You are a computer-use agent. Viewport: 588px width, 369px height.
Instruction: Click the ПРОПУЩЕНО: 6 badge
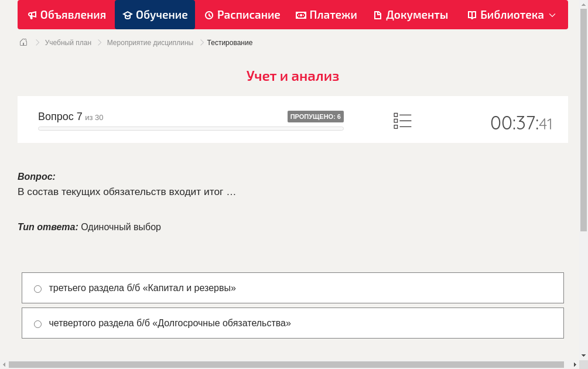click(316, 116)
